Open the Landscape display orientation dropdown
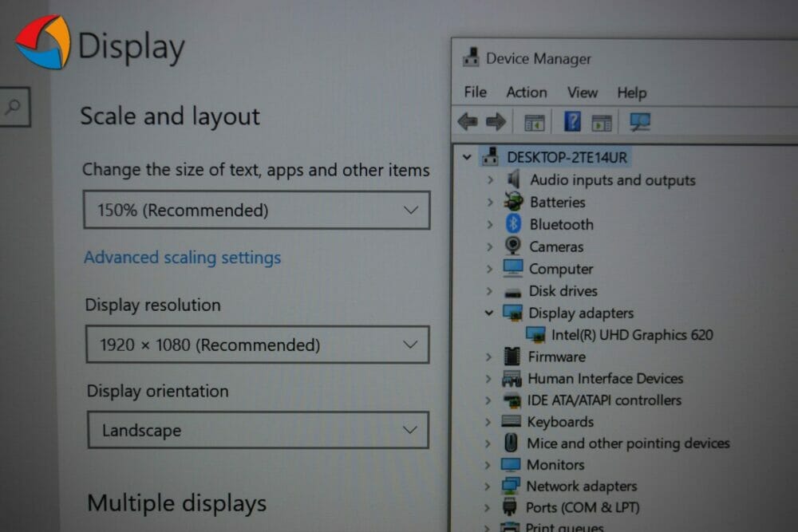Image resolution: width=798 pixels, height=532 pixels. coord(258,430)
